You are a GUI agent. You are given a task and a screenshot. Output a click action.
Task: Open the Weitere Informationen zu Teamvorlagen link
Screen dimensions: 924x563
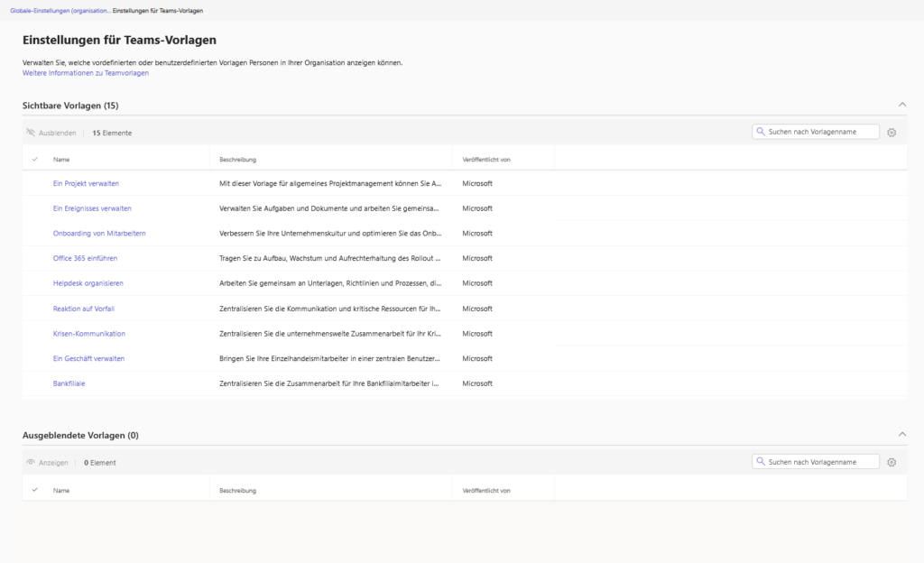coord(86,73)
